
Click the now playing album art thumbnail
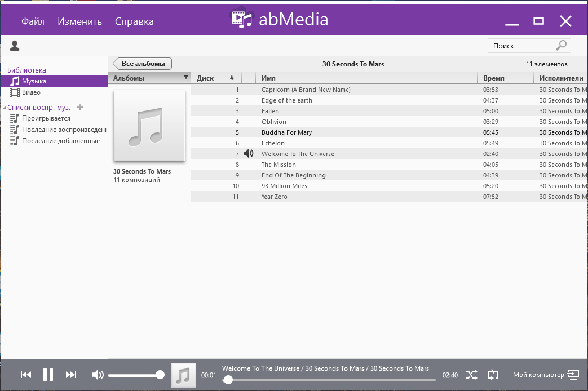(184, 375)
